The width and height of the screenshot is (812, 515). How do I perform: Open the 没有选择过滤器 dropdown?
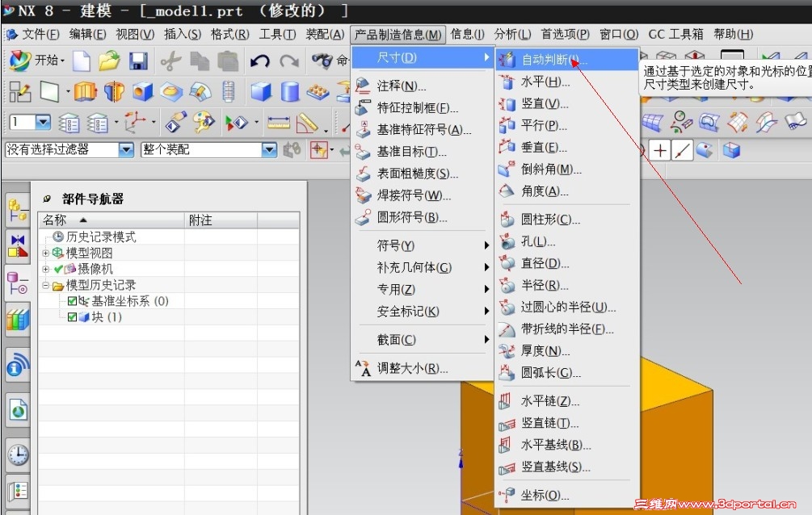(x=126, y=150)
